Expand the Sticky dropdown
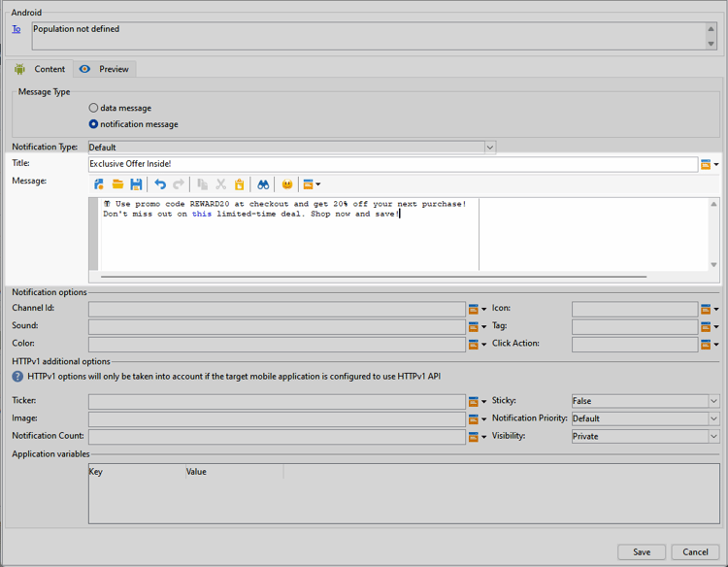The width and height of the screenshot is (728, 567). [714, 401]
